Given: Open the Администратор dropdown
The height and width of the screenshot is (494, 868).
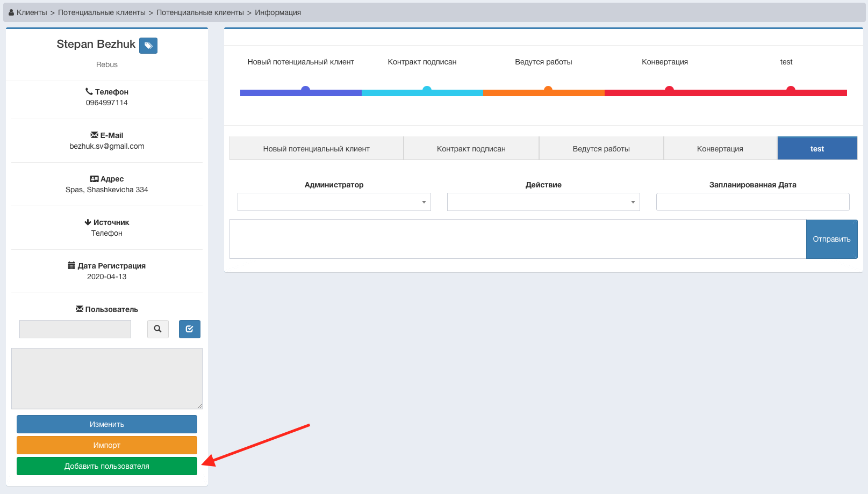Looking at the screenshot, I should 334,202.
